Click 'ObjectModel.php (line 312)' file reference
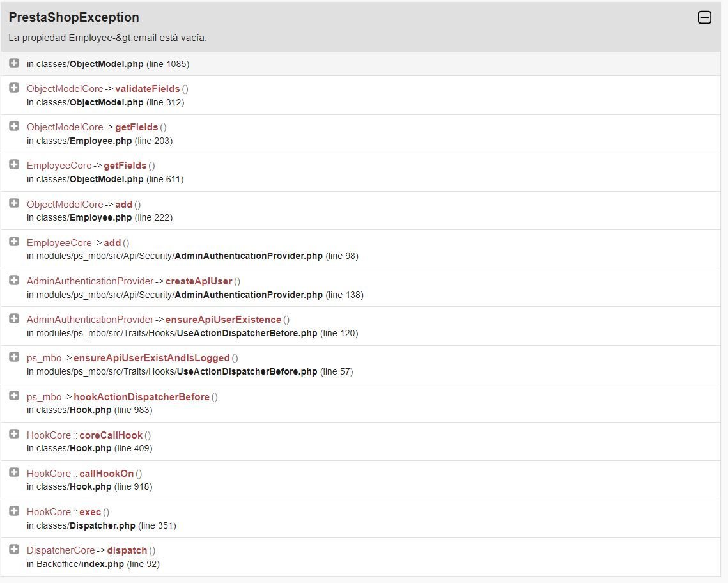Screen dimensions: 728x583 127,102
